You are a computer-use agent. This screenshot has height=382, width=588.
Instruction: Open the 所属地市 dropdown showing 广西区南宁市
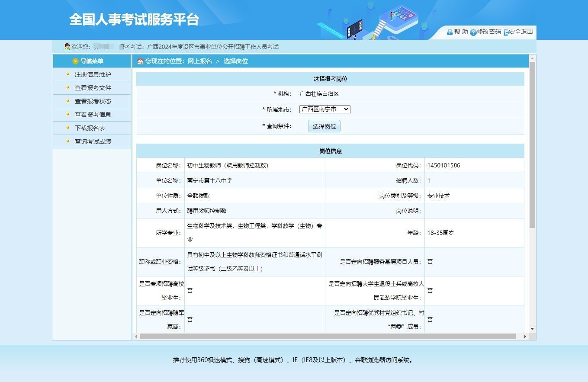click(325, 109)
